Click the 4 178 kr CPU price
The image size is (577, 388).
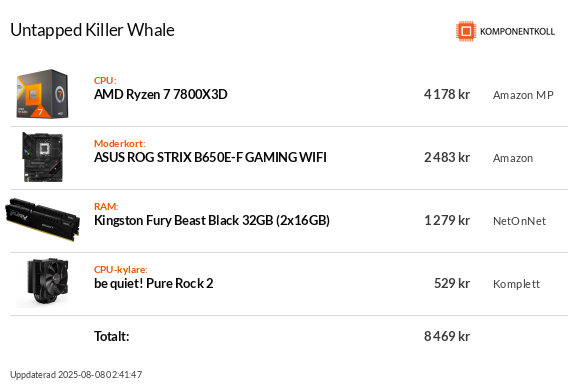(447, 95)
